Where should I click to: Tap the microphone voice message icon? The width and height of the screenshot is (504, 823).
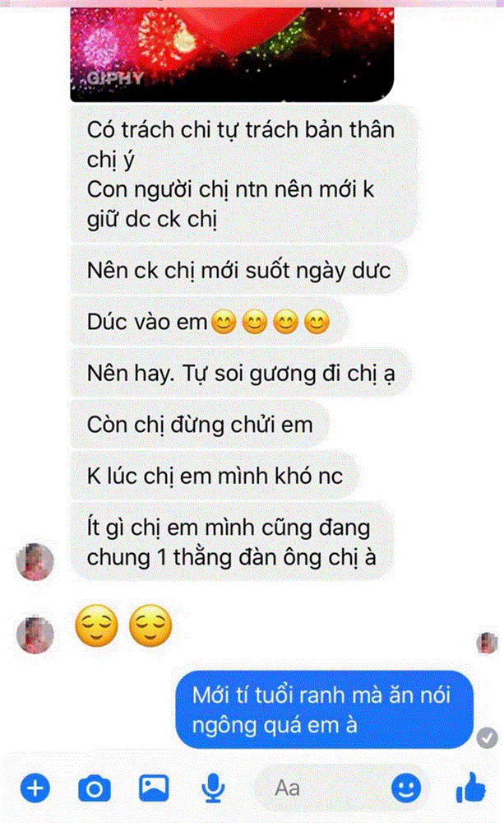click(213, 788)
